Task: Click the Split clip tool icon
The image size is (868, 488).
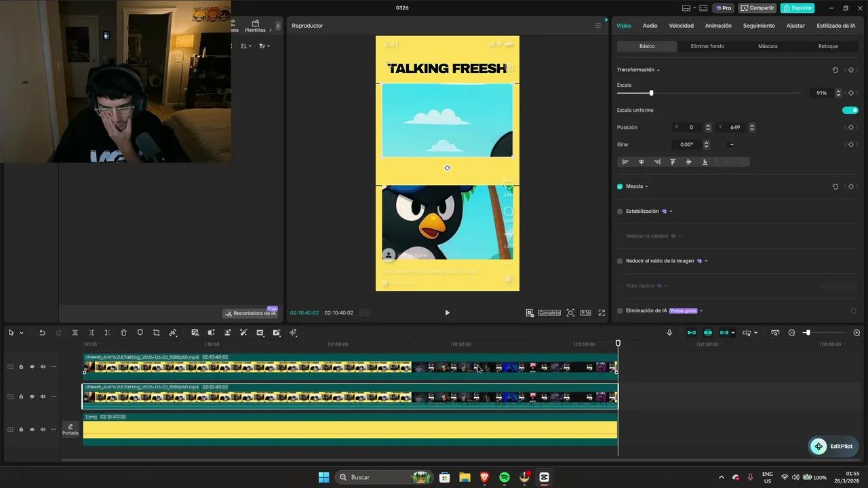Action: (x=75, y=333)
